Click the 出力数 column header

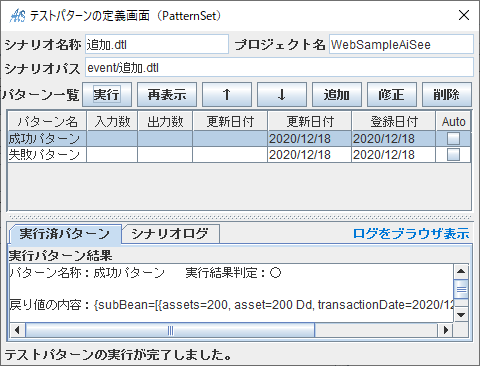pyautogui.click(x=165, y=121)
